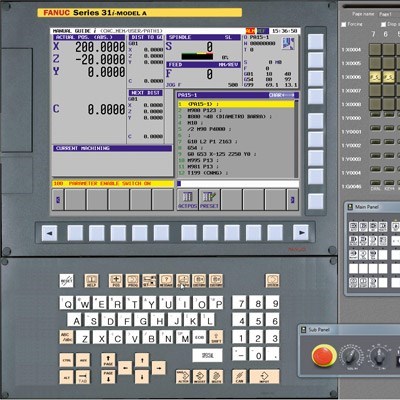400x400 pixels.
Task: Toggle the lit X0006 bit 7 button
Action: (375, 77)
